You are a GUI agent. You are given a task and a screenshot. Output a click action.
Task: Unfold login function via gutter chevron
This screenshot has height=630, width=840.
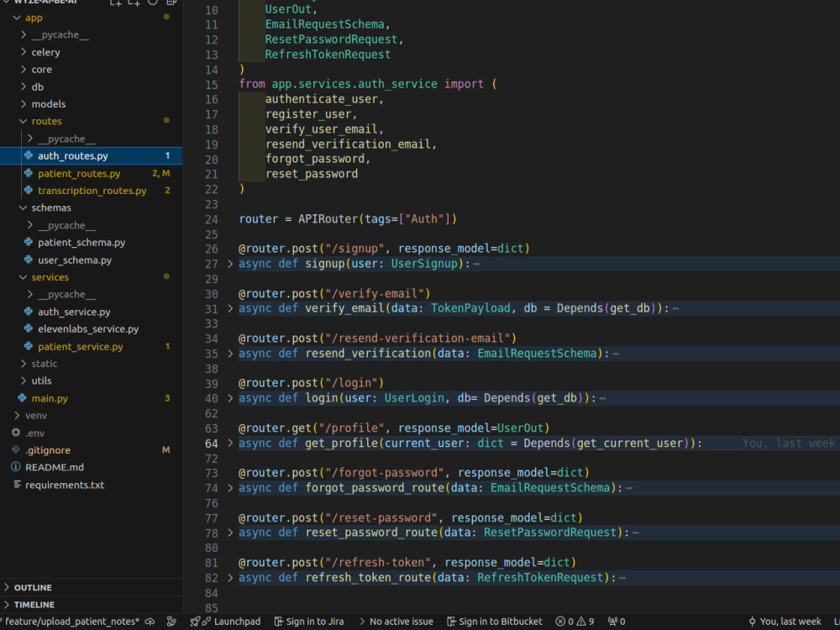pyautogui.click(x=230, y=398)
